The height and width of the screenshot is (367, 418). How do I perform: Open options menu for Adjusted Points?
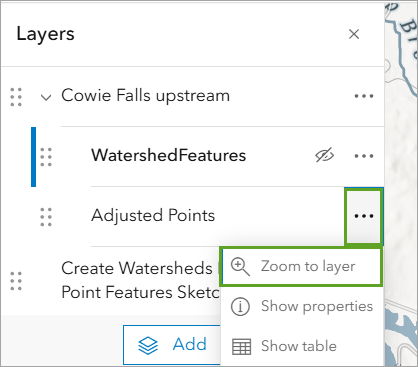[364, 216]
